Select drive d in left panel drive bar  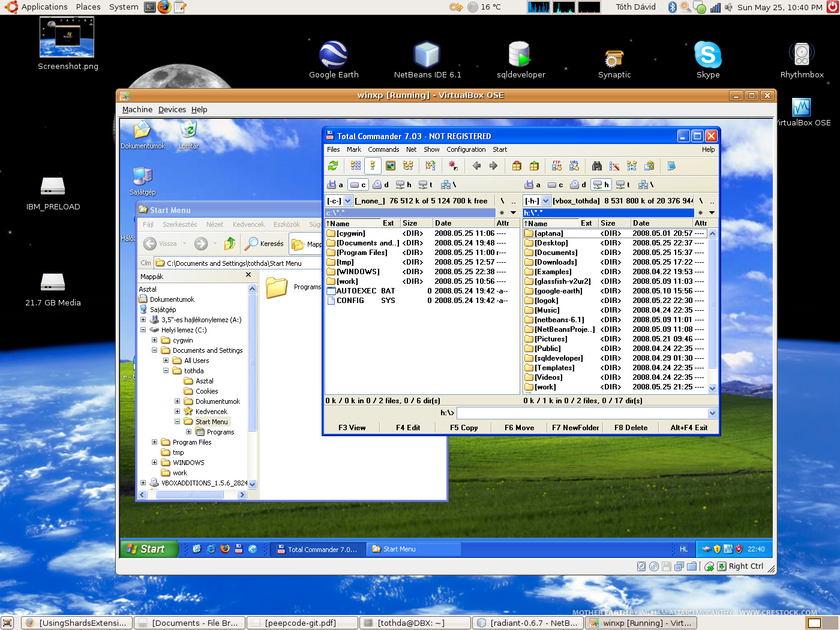click(380, 185)
